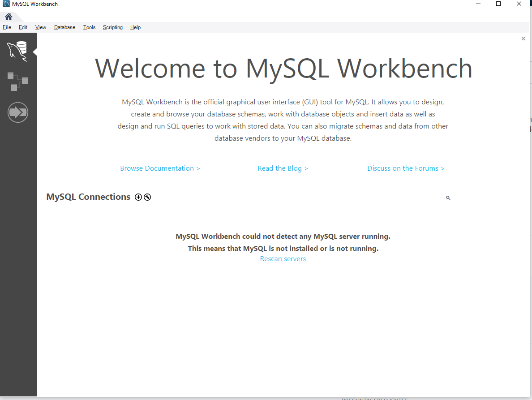This screenshot has height=400, width=532.
Task: Open the File menu
Action: [7, 27]
